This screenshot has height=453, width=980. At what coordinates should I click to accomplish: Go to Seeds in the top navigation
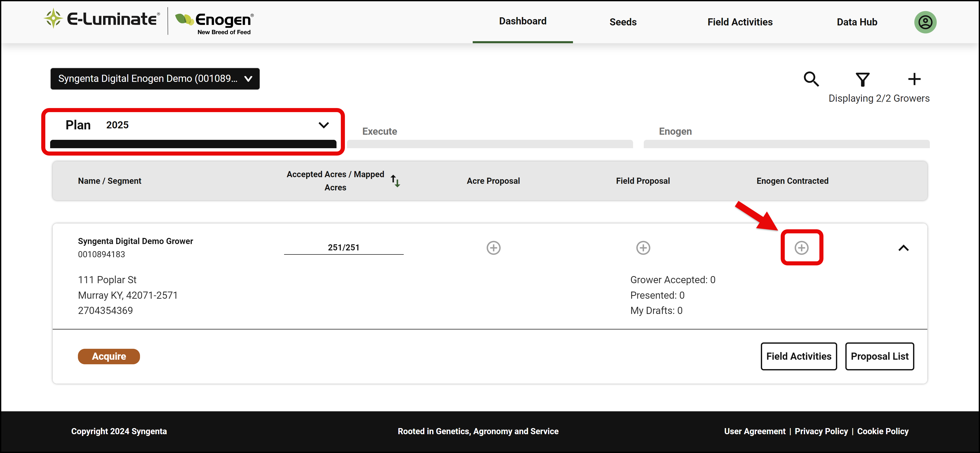[x=623, y=22]
